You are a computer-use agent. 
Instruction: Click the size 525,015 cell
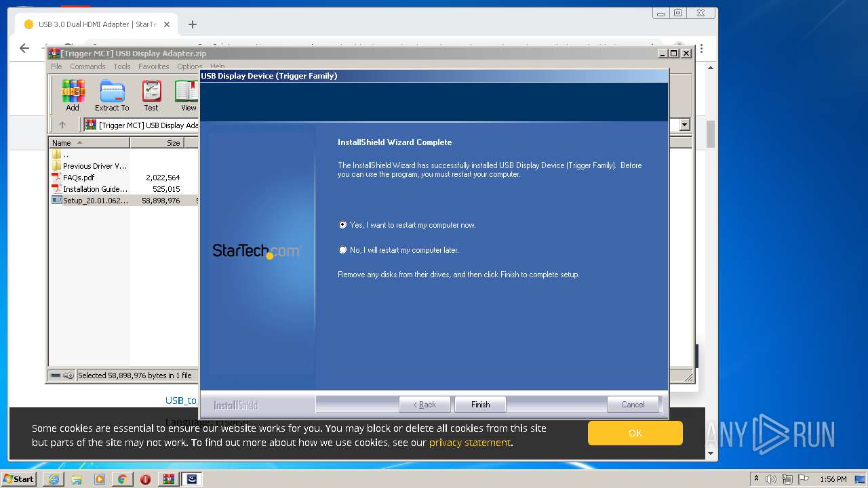(166, 189)
